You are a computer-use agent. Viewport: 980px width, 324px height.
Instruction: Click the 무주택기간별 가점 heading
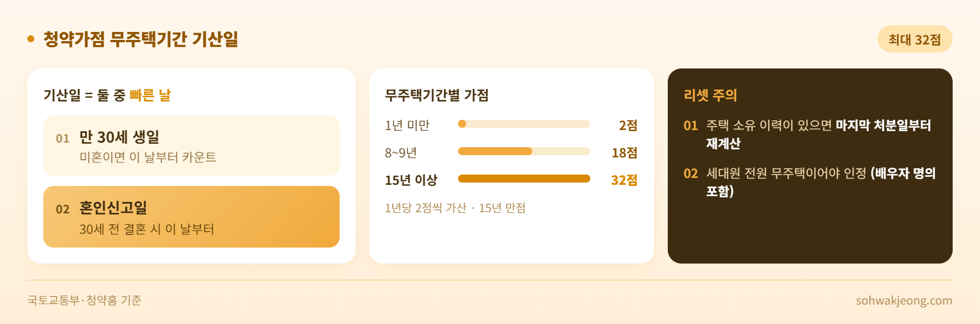[437, 95]
